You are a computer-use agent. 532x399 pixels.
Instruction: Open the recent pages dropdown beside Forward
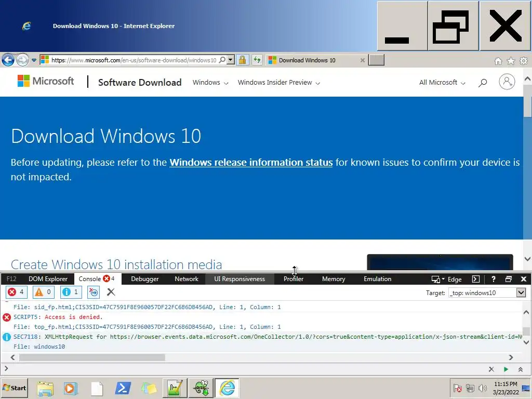point(34,60)
